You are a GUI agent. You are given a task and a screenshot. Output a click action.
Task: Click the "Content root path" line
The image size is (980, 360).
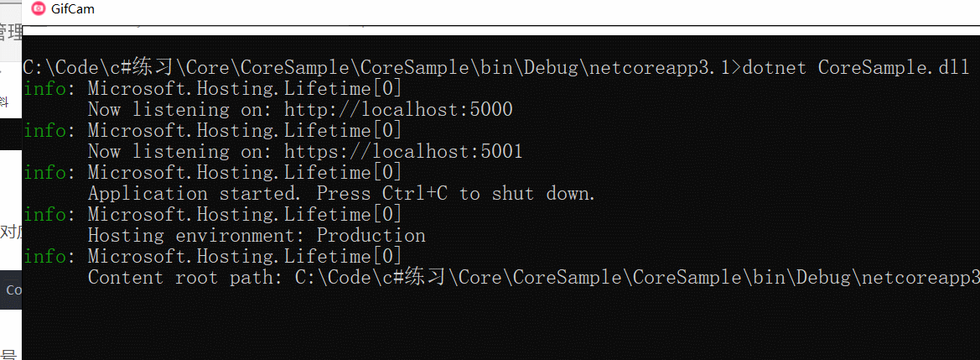(x=533, y=278)
